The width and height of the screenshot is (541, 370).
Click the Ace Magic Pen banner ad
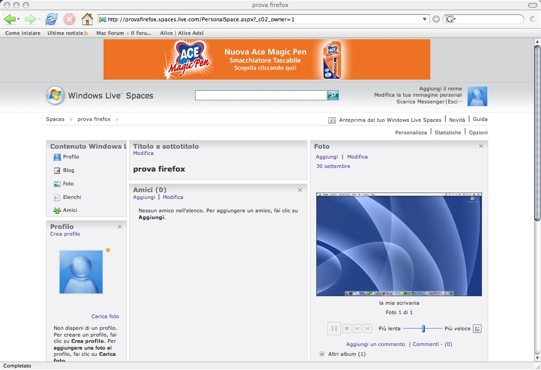pyautogui.click(x=267, y=59)
